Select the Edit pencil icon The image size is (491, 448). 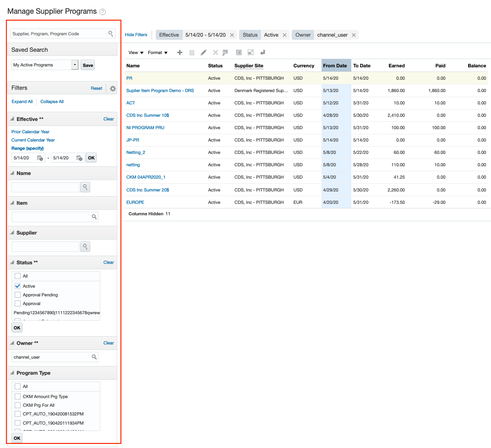[x=203, y=52]
